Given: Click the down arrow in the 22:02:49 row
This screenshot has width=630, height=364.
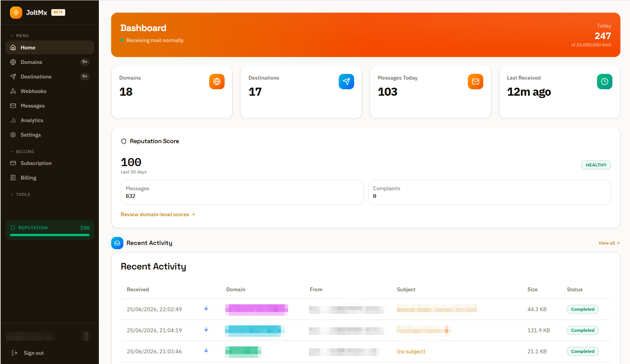Looking at the screenshot, I should (206, 309).
